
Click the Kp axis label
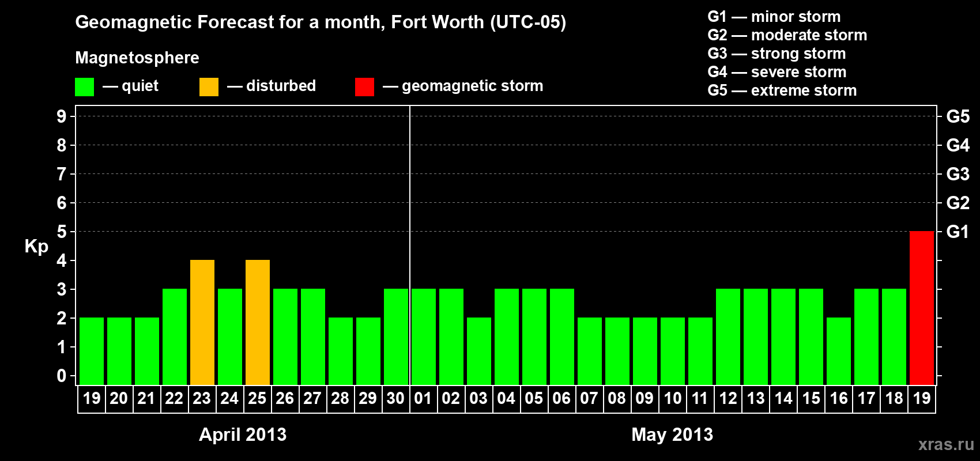(36, 247)
